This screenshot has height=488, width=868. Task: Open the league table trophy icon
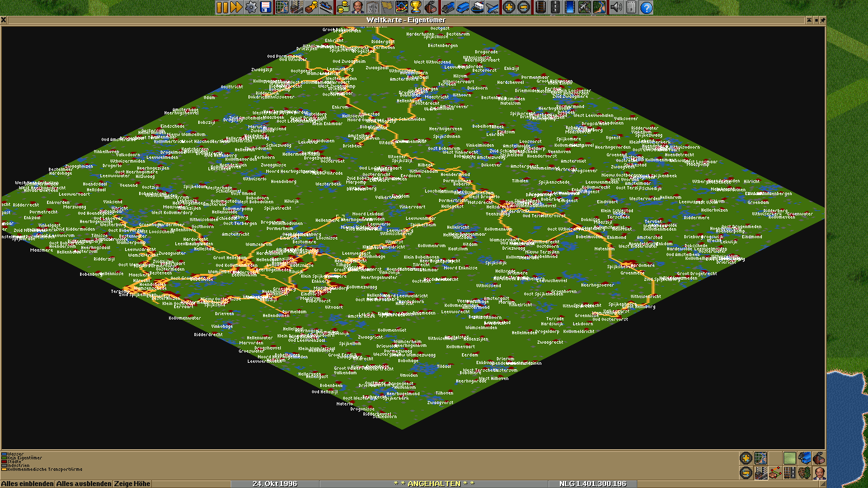click(416, 8)
